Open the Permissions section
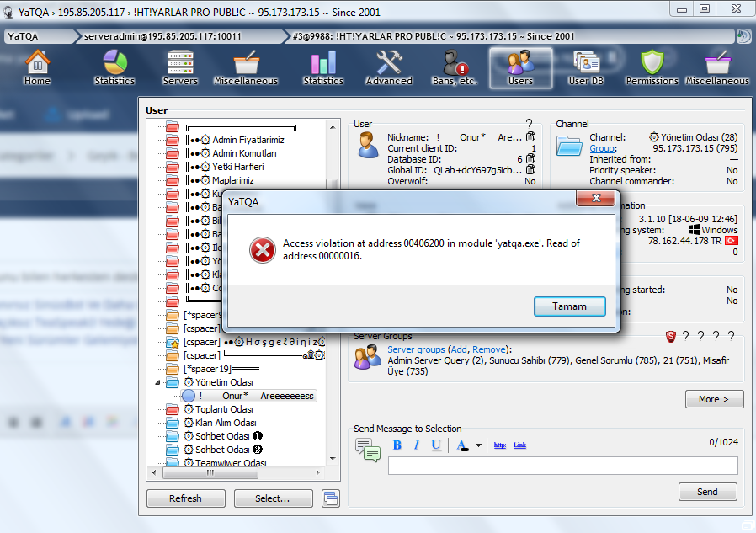 pos(652,68)
